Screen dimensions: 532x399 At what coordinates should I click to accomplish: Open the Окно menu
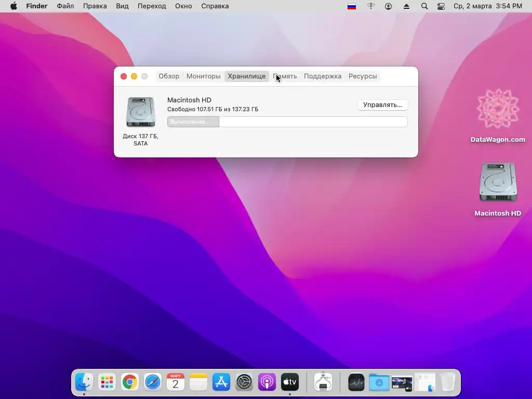[x=183, y=6]
